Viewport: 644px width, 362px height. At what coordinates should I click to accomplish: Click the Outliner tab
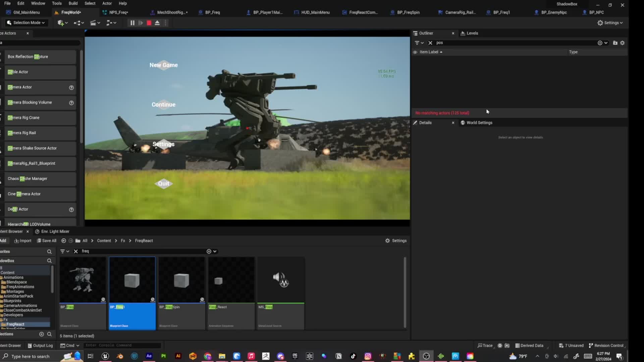(x=426, y=33)
